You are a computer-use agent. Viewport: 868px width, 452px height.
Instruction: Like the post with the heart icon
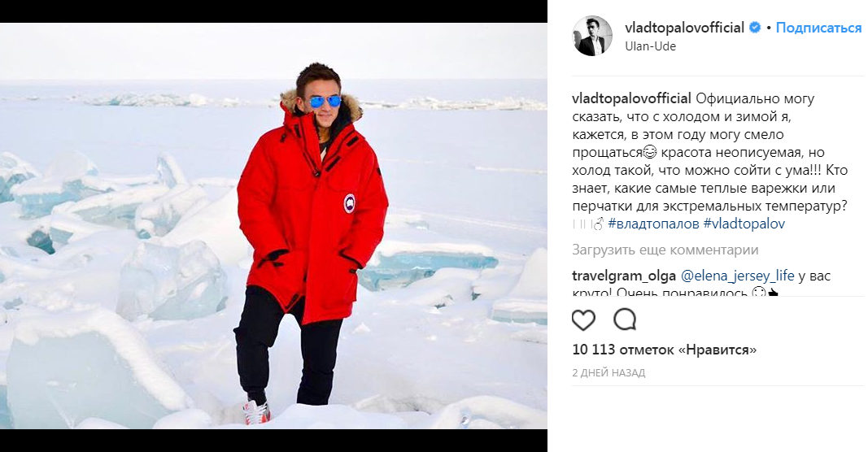(583, 320)
